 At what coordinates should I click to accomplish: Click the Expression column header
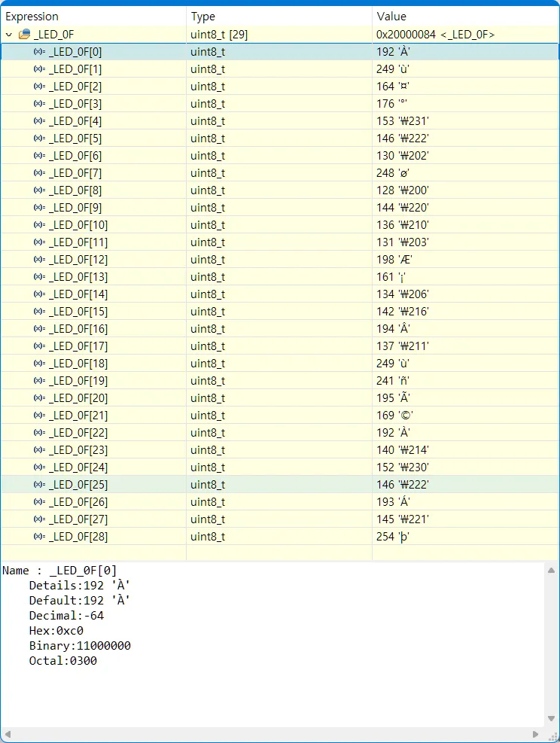[x=93, y=17]
